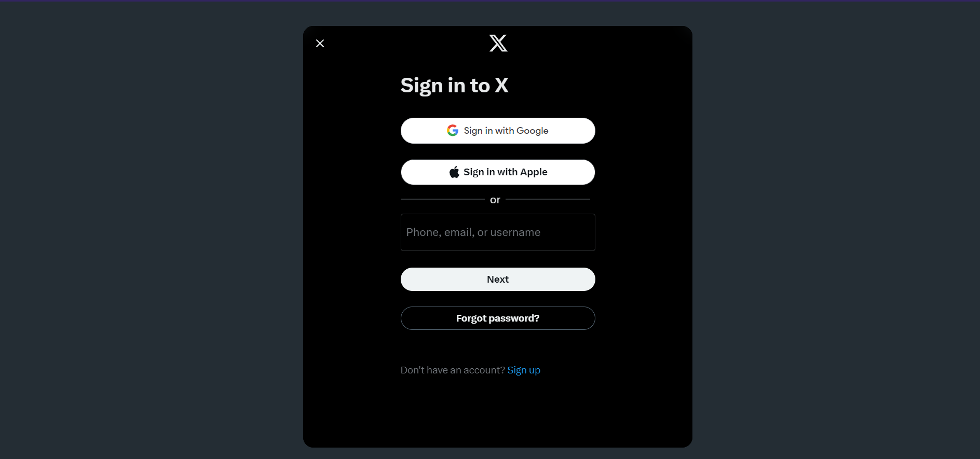The width and height of the screenshot is (980, 459).
Task: Choose Sign in with Google
Action: [498, 131]
